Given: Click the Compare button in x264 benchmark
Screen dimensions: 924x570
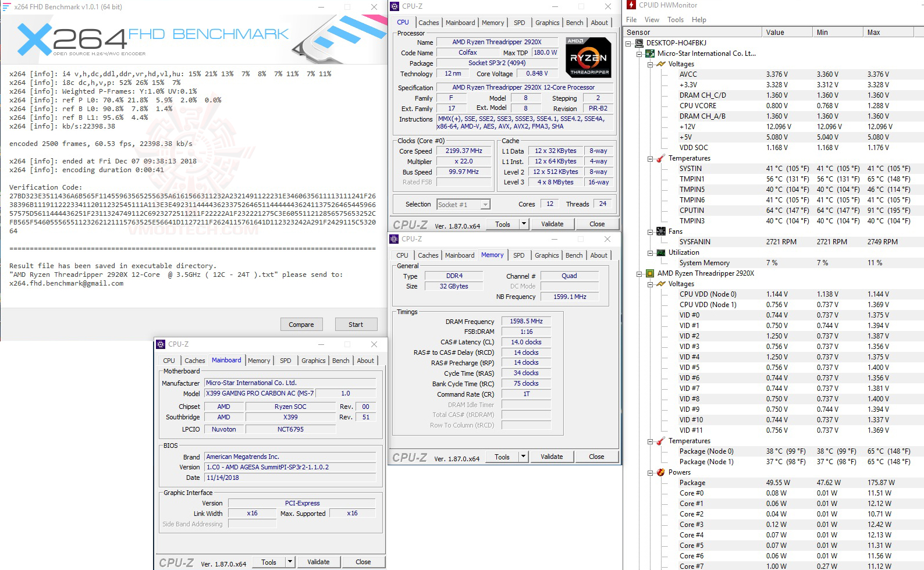Looking at the screenshot, I should 301,325.
